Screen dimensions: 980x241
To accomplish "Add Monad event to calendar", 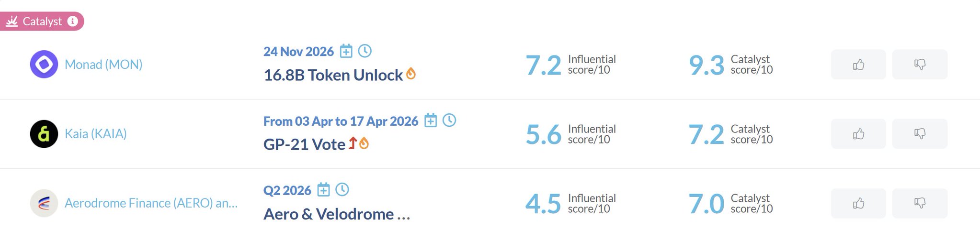I will pyautogui.click(x=346, y=51).
